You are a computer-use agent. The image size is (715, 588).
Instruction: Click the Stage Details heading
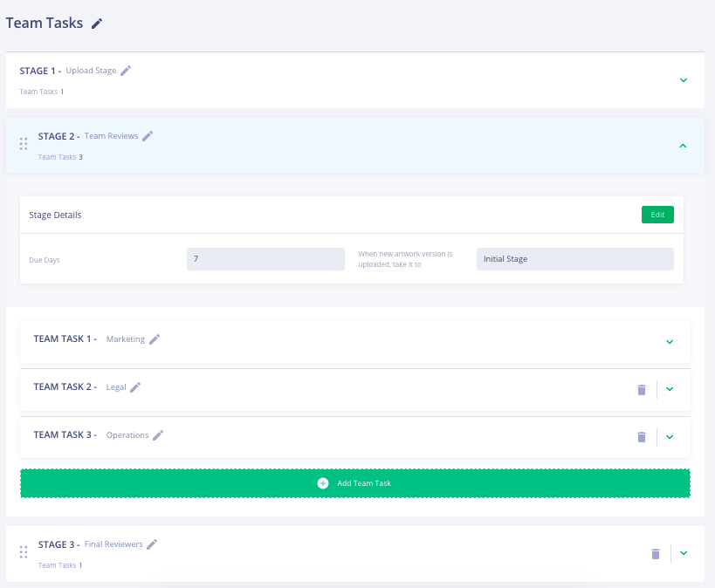(x=55, y=215)
